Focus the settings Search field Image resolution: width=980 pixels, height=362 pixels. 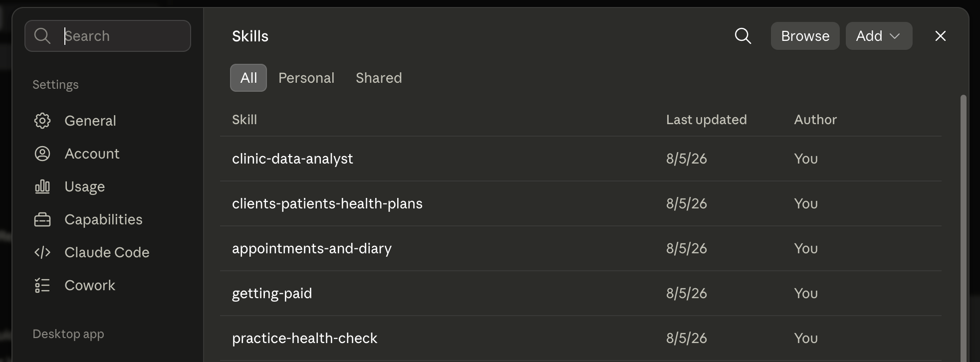tap(108, 36)
